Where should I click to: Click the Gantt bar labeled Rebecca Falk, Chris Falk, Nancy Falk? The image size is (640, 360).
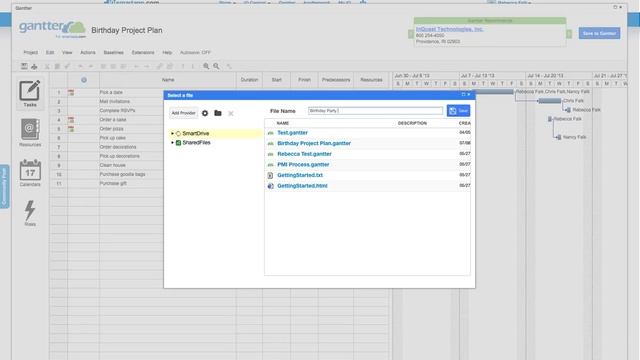pos(493,92)
